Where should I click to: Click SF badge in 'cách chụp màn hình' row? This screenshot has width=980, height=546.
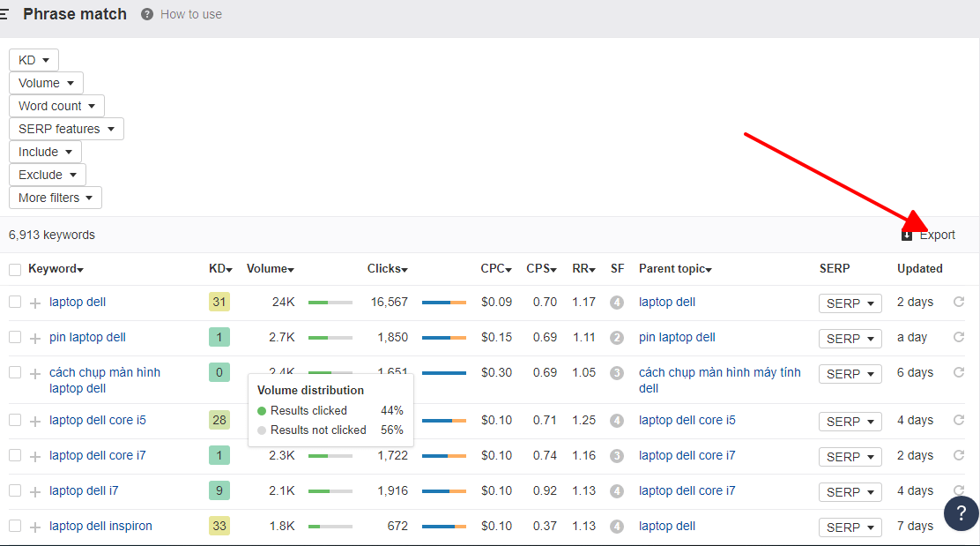(x=617, y=373)
